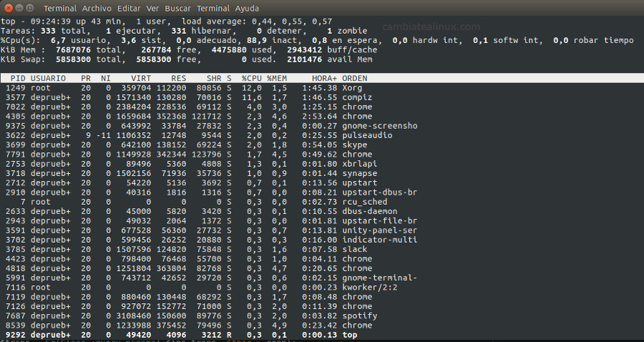
Task: Select the pulseaudio process row
Action: (x=322, y=135)
